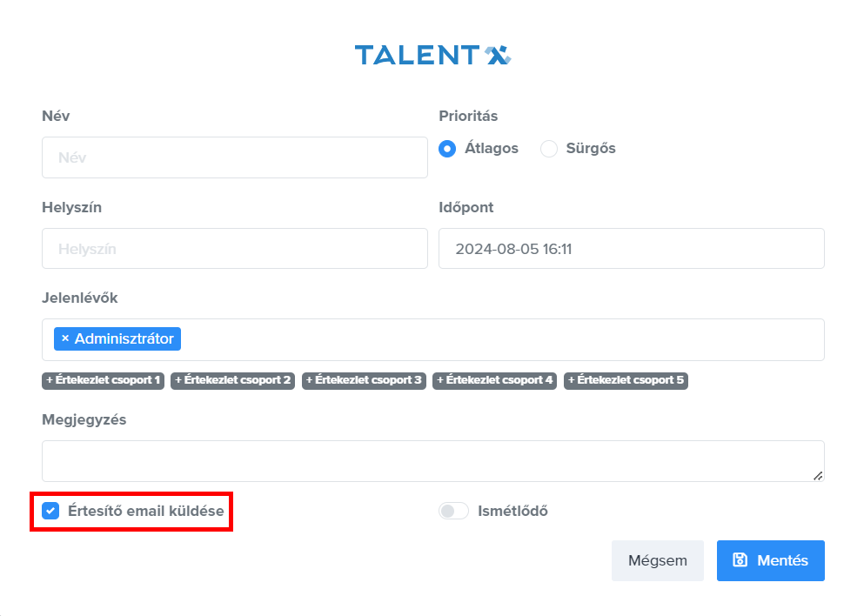Select the Átlagos priority radio button
The width and height of the screenshot is (864, 616).
(x=447, y=149)
